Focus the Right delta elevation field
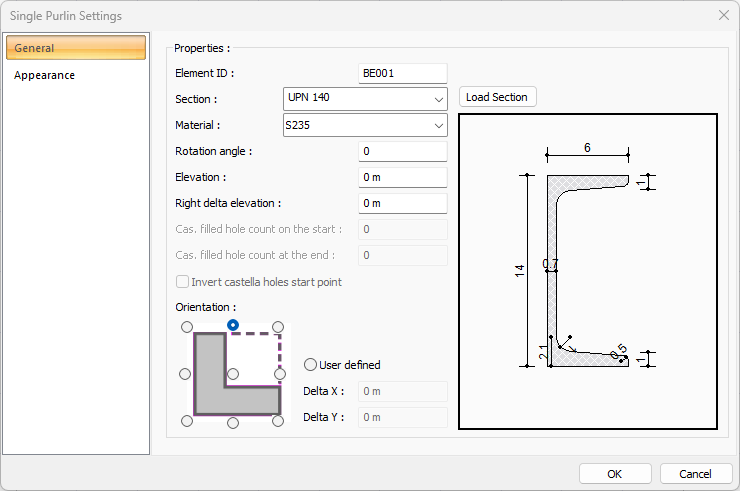Viewport: 740px width, 491px height. (402, 203)
